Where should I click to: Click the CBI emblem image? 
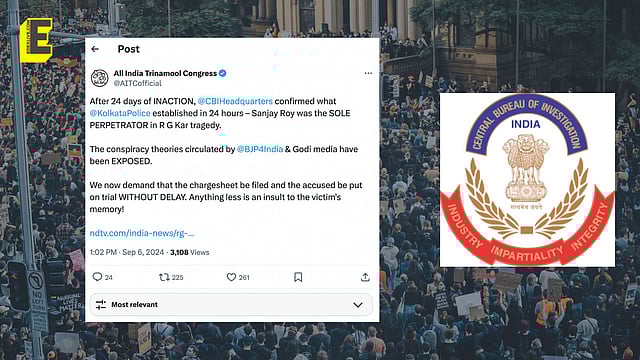click(x=527, y=180)
